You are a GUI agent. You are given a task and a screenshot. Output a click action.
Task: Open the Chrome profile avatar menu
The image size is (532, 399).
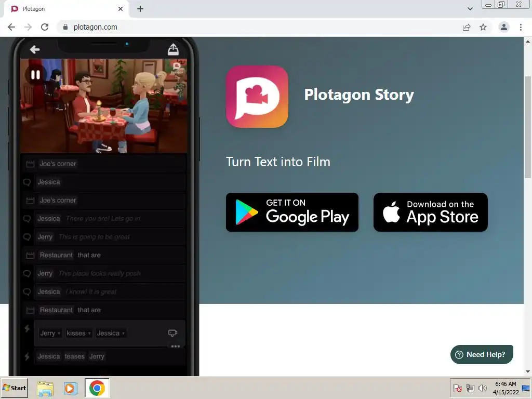click(x=504, y=27)
